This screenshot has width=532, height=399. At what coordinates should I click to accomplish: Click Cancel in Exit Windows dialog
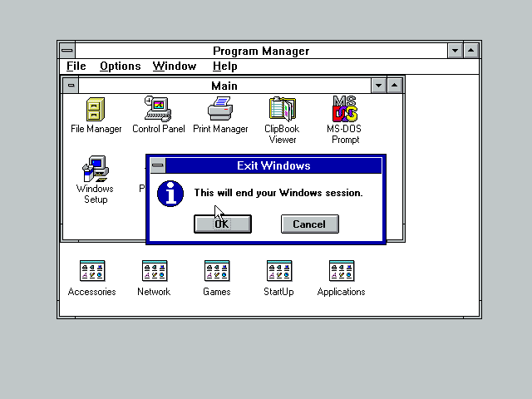[x=310, y=224]
